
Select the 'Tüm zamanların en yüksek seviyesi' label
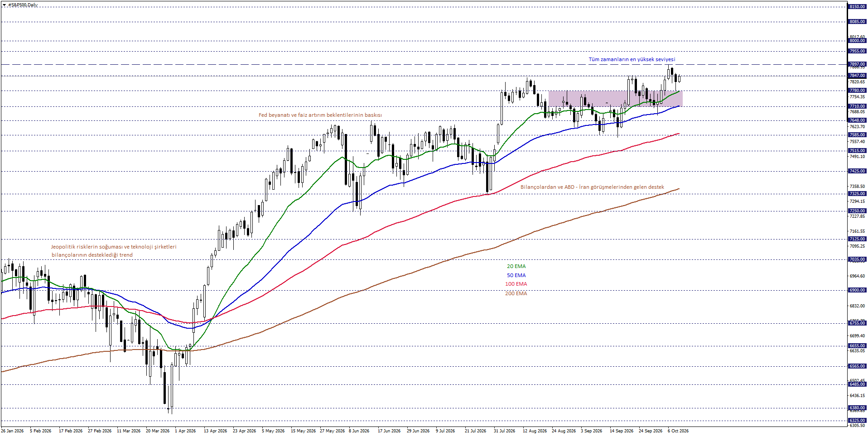click(x=632, y=59)
